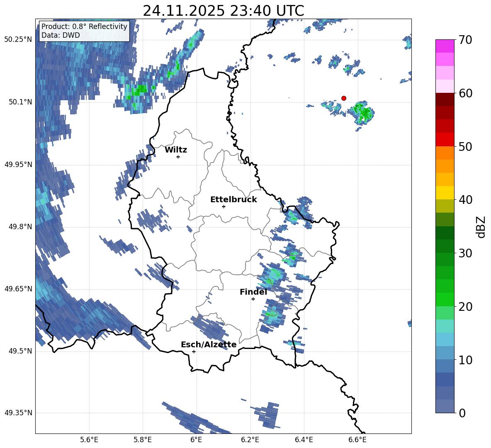Pick the bright green swatch just above 20 dBZ
The height and width of the screenshot is (448, 491).
pyautogui.click(x=445, y=300)
